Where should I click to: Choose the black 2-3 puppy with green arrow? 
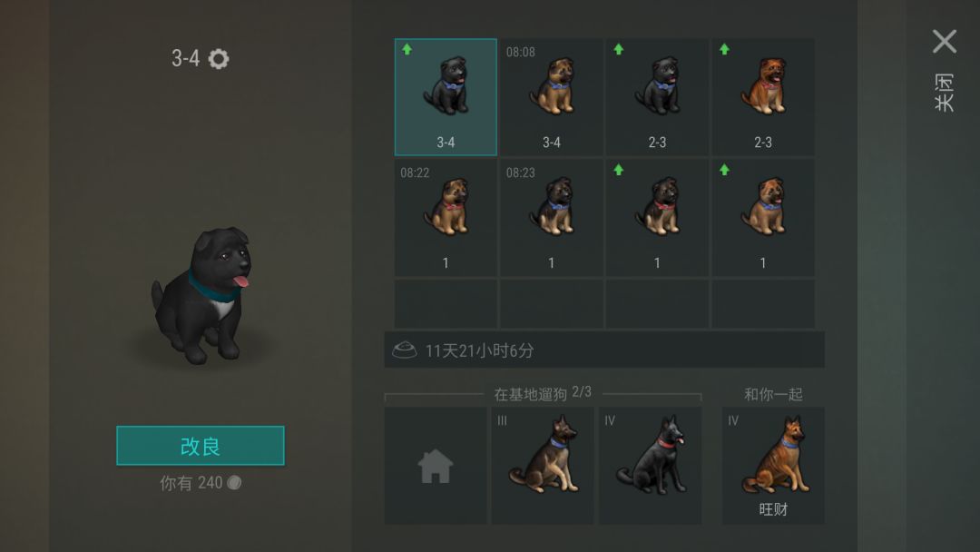(x=657, y=97)
